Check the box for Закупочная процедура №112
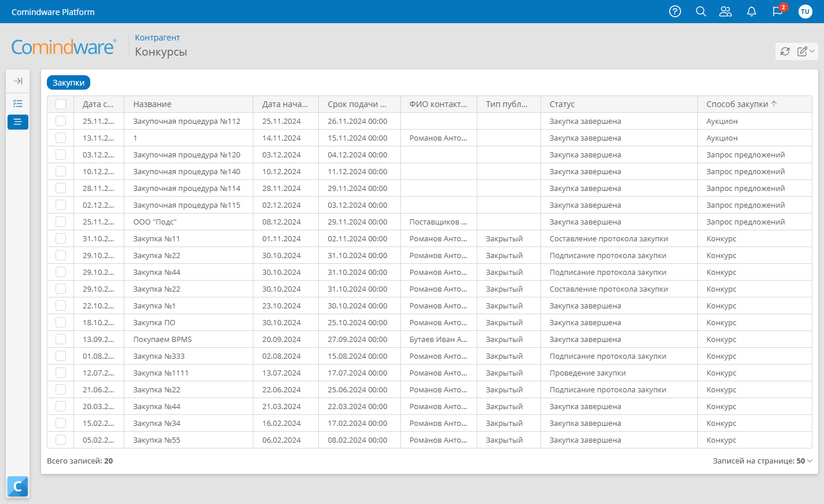This screenshot has height=504, width=824. [61, 121]
